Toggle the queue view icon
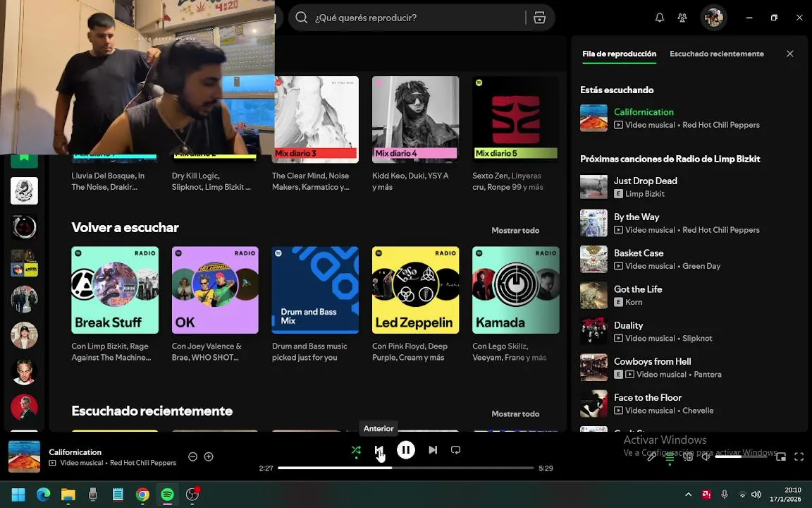This screenshot has height=508, width=812. 670,457
